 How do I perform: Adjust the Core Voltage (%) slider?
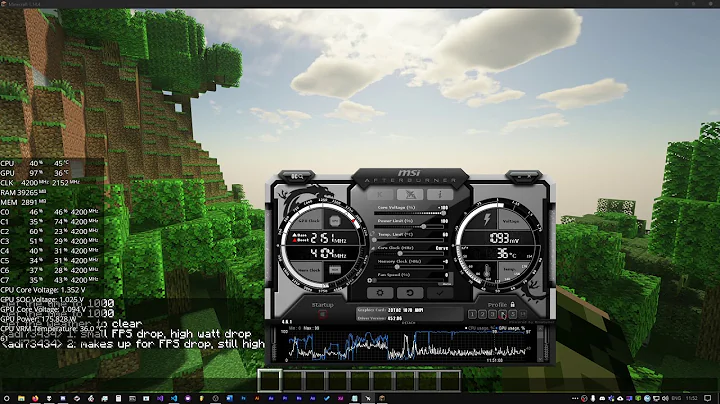click(410, 213)
